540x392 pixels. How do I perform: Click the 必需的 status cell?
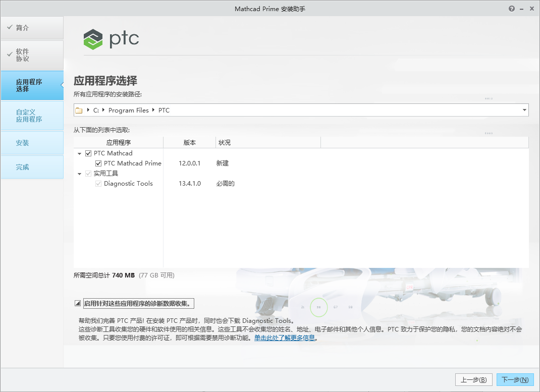click(x=226, y=184)
